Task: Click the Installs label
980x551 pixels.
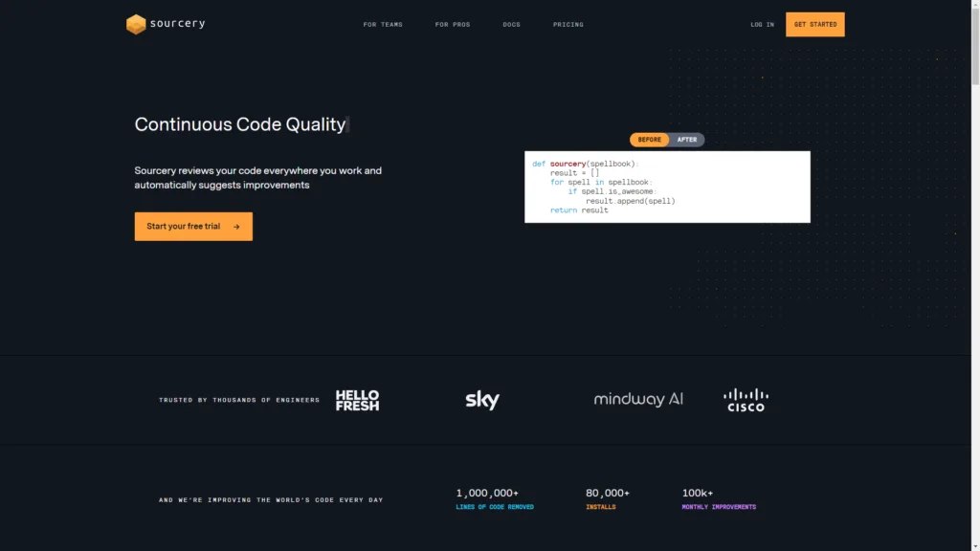Action: [601, 507]
